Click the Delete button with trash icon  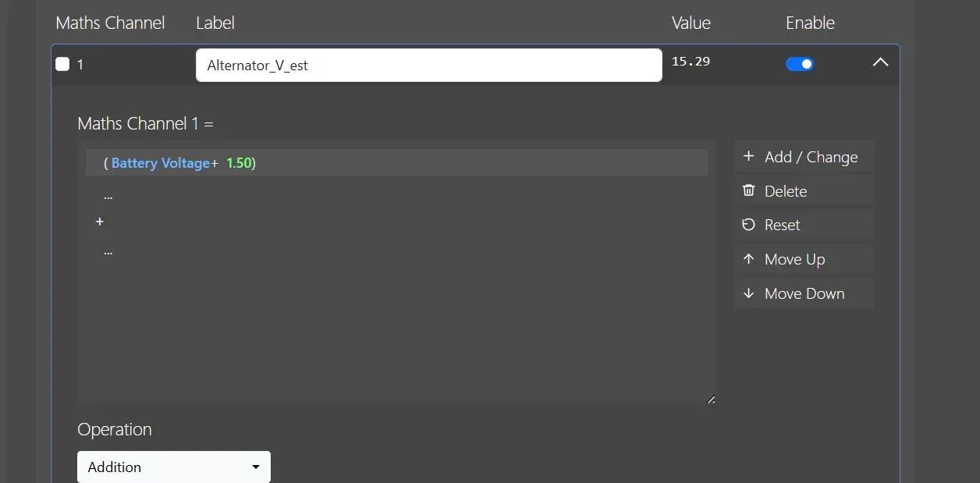pyautogui.click(x=804, y=191)
